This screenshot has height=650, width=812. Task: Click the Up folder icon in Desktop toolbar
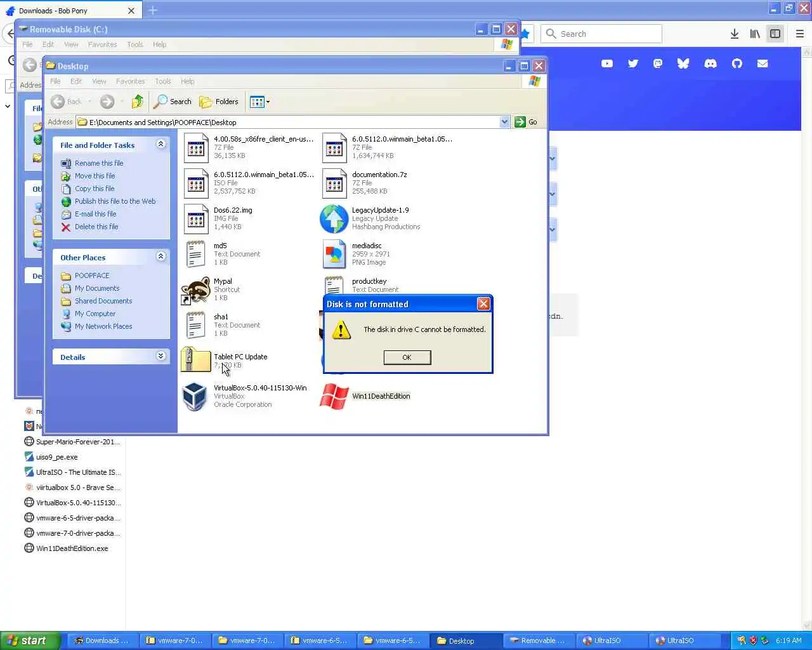tap(138, 102)
